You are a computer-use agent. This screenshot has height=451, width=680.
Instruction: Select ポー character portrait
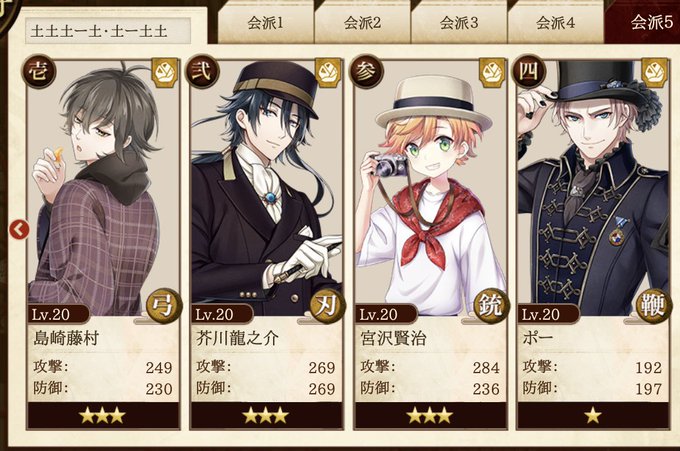[x=593, y=187]
